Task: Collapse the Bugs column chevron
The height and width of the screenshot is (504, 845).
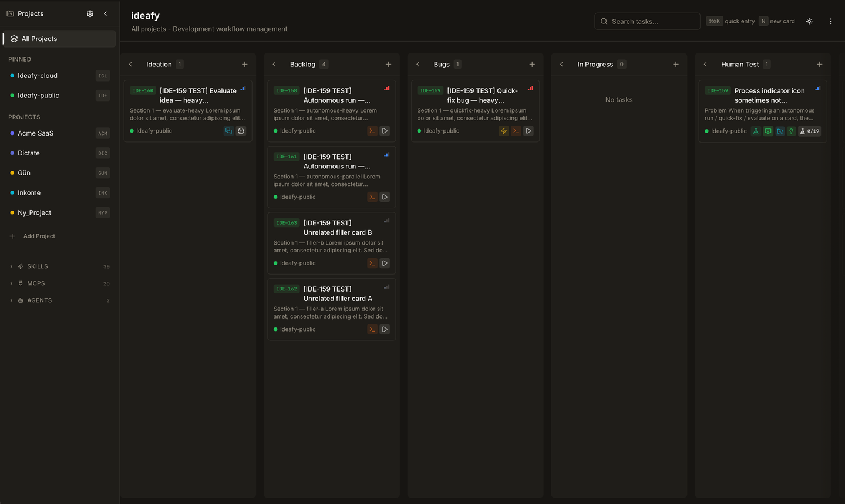Action: [418, 65]
